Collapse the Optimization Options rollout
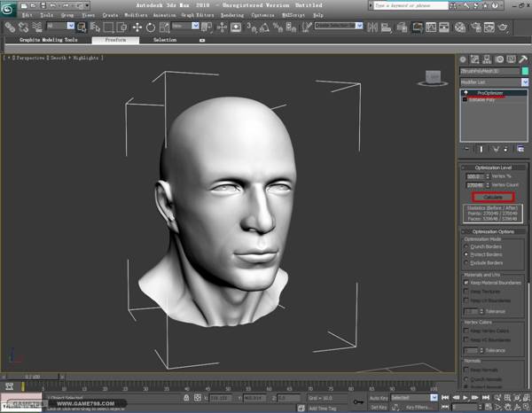The width and height of the screenshot is (532, 413). [494, 230]
